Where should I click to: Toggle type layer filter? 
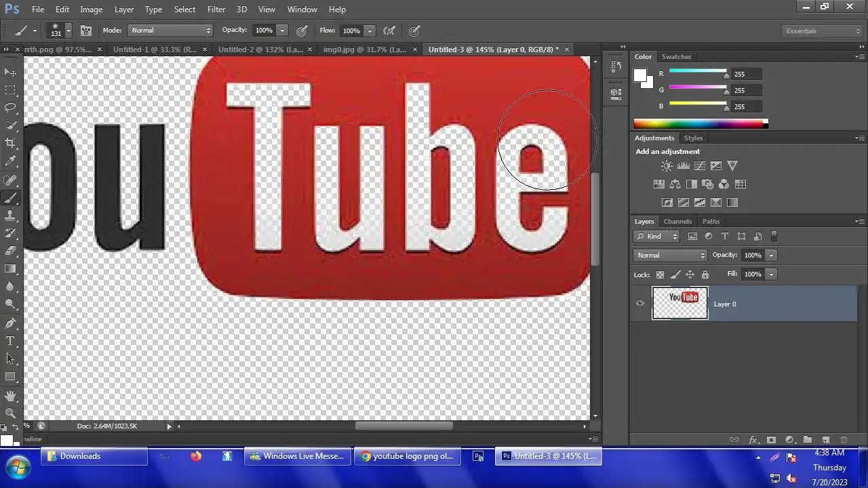tap(725, 237)
